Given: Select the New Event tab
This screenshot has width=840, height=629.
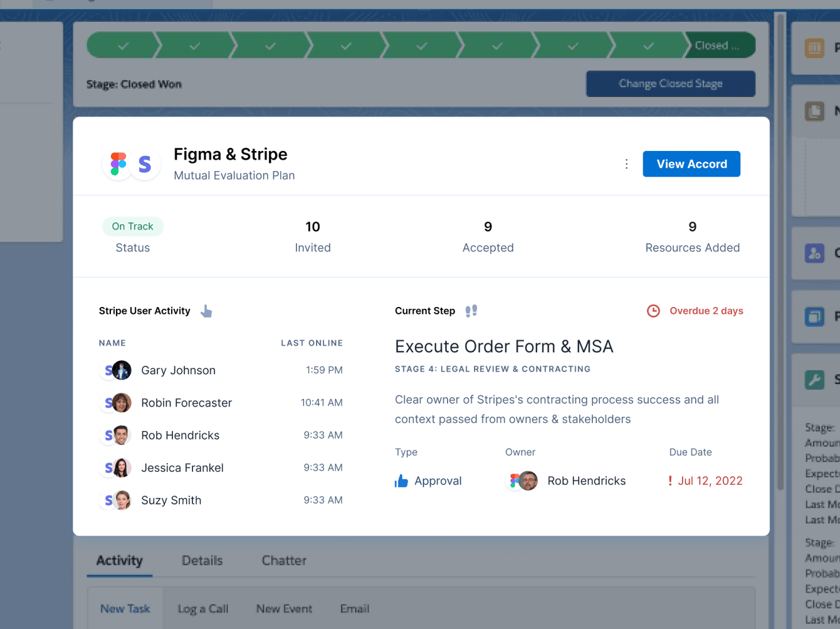Looking at the screenshot, I should pyautogui.click(x=284, y=608).
